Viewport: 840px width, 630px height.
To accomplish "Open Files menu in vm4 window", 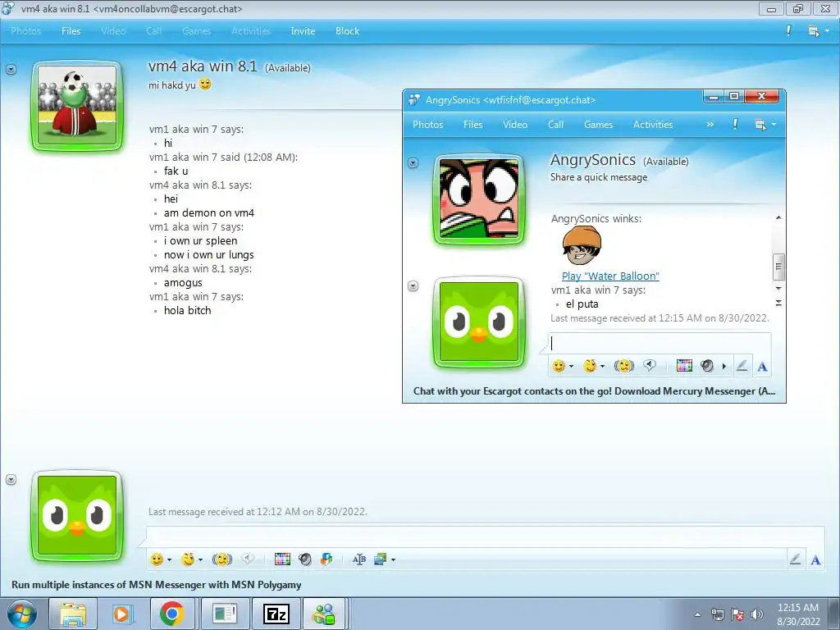I will [x=71, y=31].
